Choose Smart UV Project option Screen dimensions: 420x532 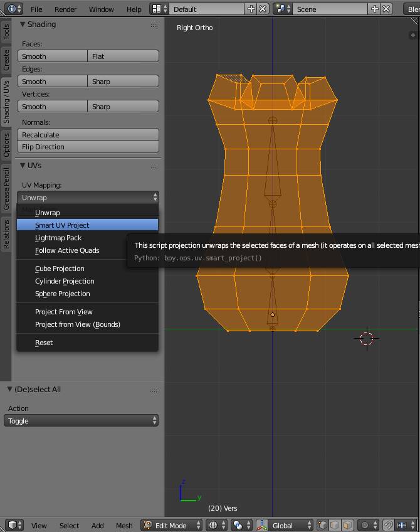[x=88, y=225]
